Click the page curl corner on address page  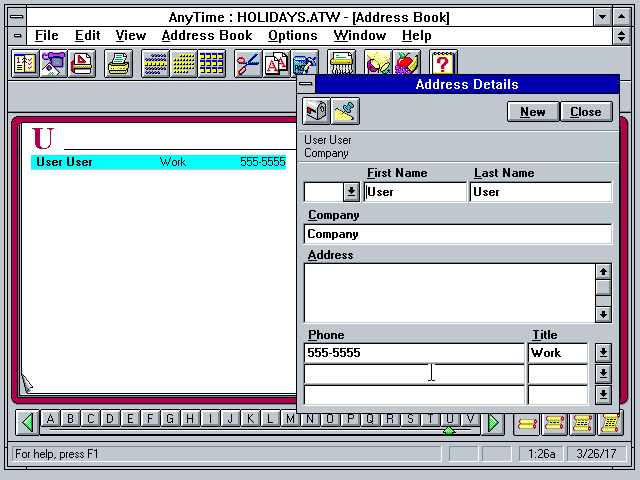coord(27,384)
